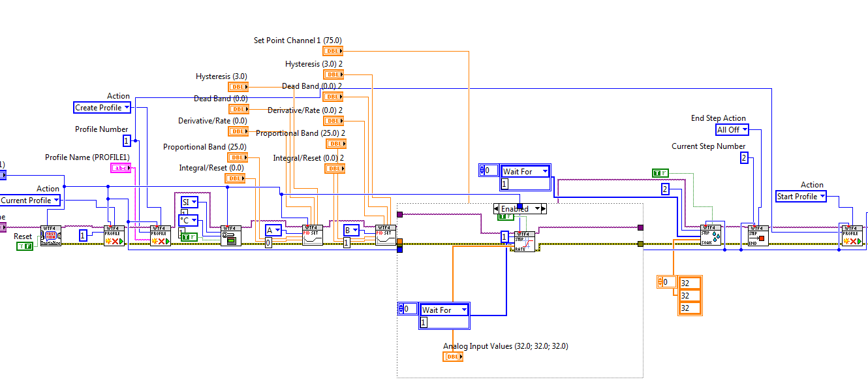
Task: Open the Create Profile action dropdown
Action: pos(102,107)
